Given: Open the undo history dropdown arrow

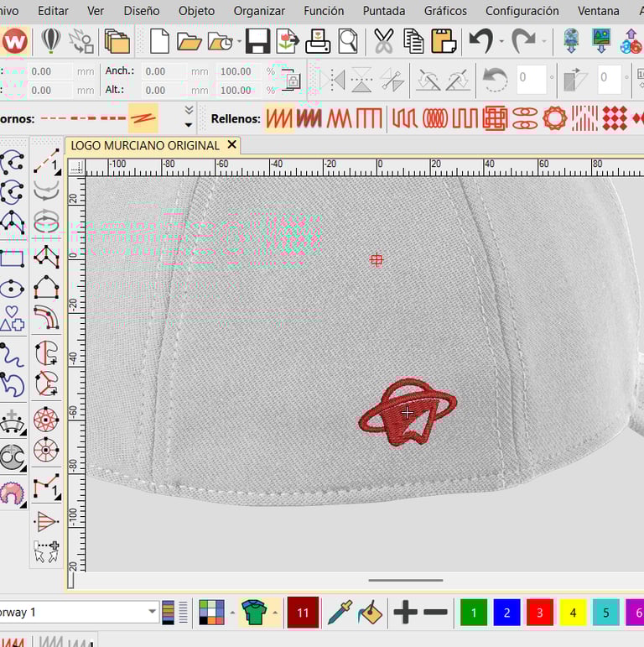Looking at the screenshot, I should point(501,41).
